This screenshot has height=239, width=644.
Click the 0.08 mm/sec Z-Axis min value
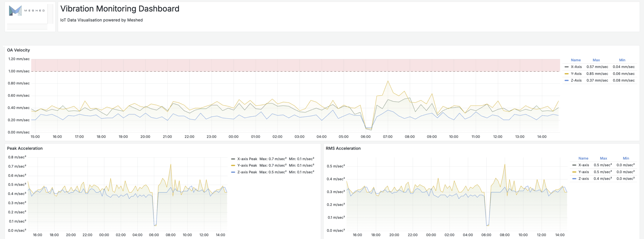click(x=624, y=80)
